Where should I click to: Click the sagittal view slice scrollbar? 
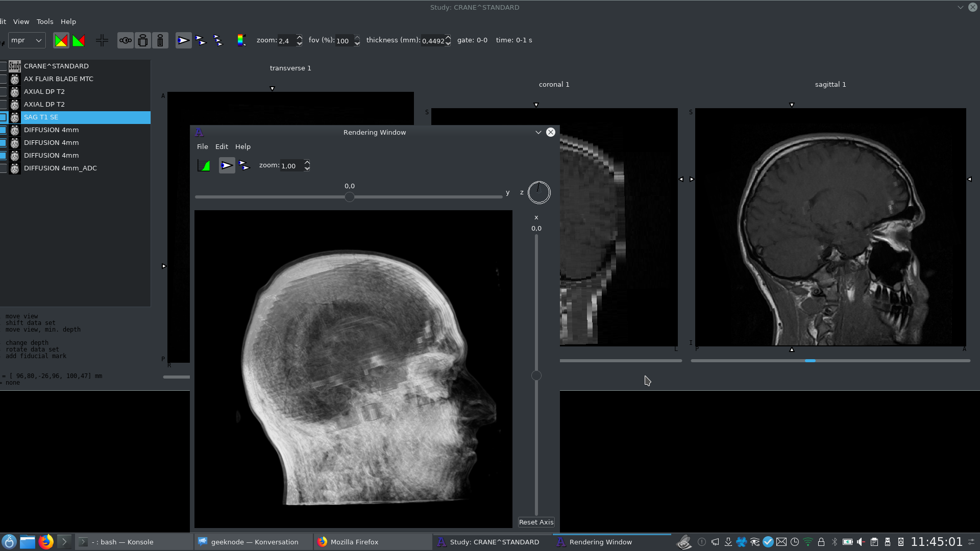coord(830,361)
